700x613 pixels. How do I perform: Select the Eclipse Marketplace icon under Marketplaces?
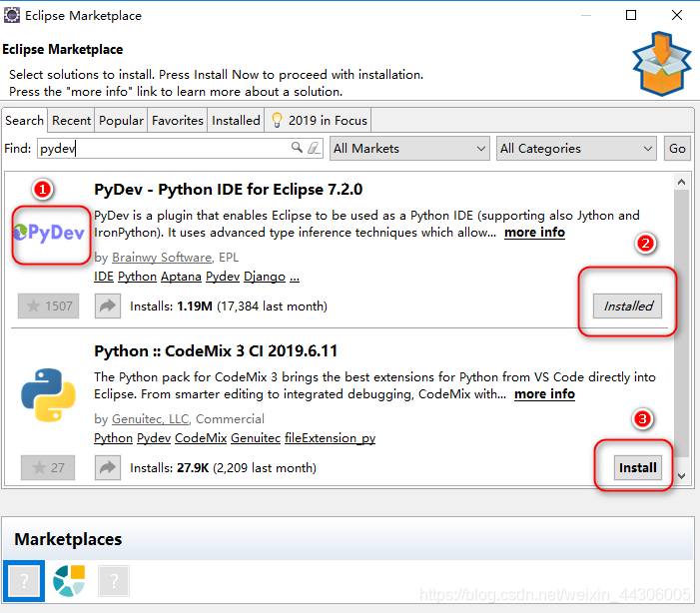coord(24,581)
